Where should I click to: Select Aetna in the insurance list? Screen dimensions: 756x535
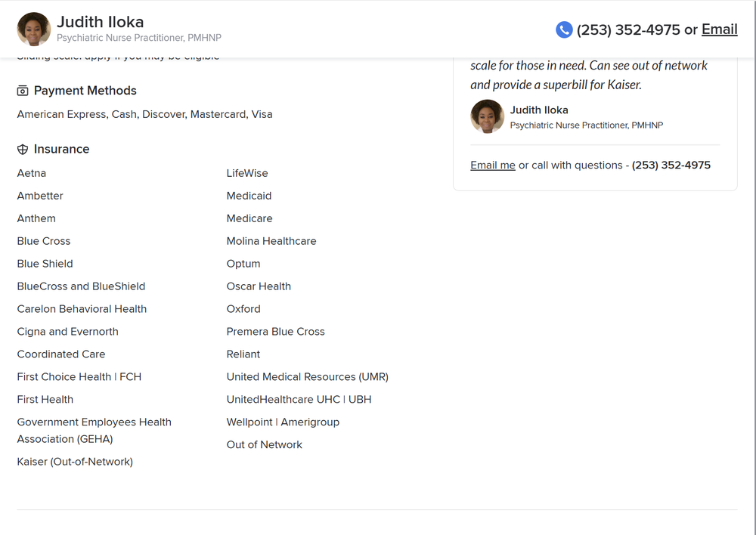coord(32,173)
